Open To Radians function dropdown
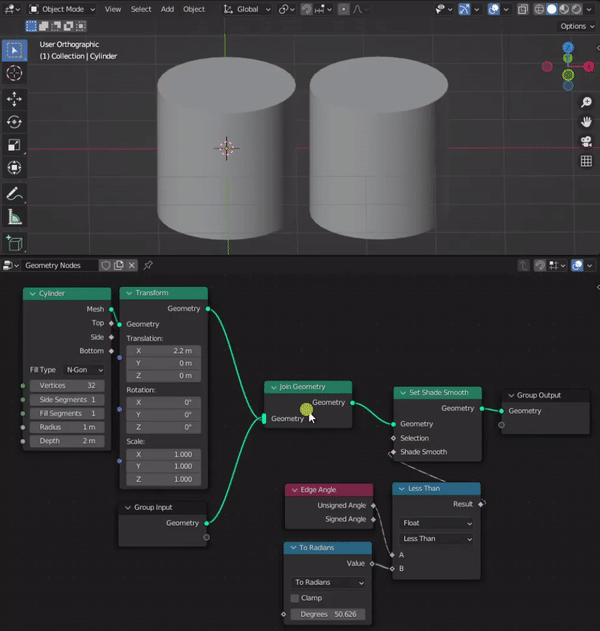 pos(328,582)
